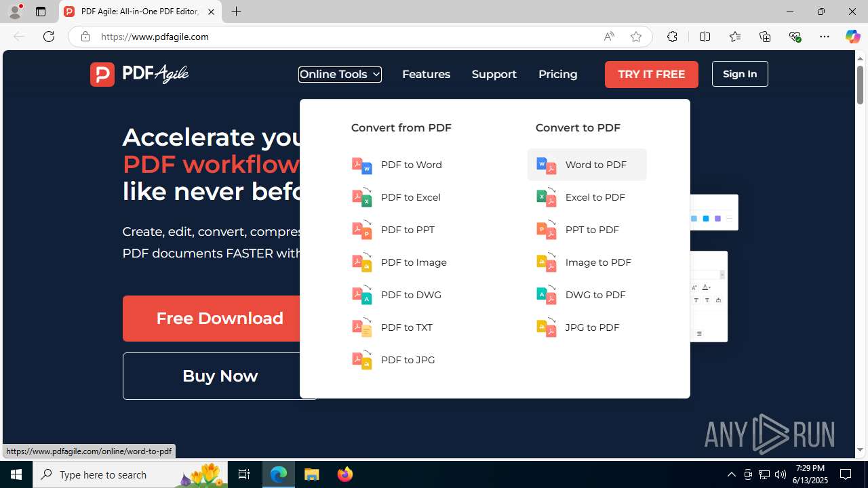Open a new browser tab

pos(236,12)
